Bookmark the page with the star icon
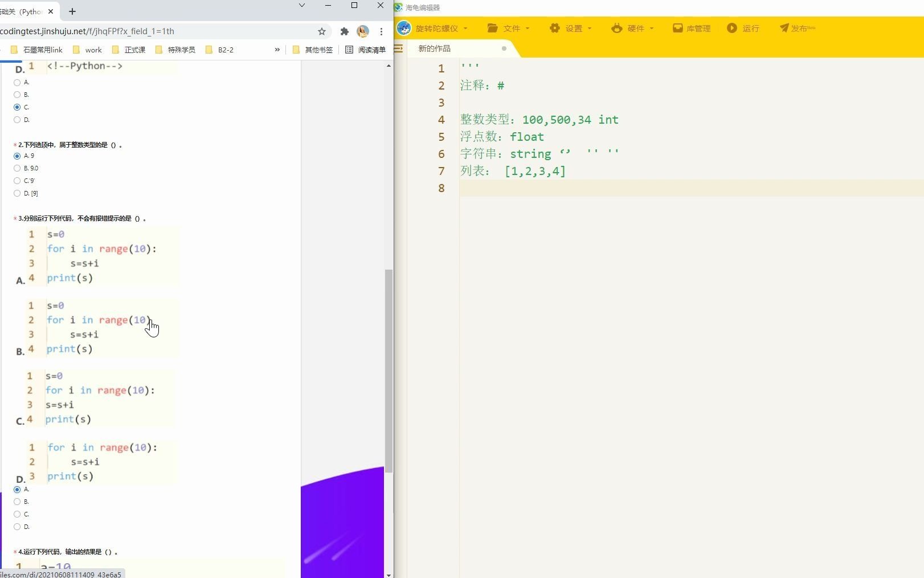Image resolution: width=924 pixels, height=578 pixels. (322, 32)
